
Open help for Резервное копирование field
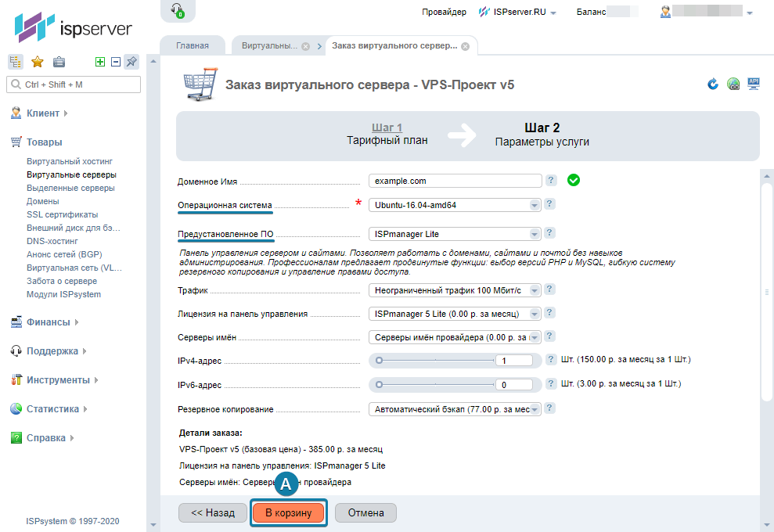pyautogui.click(x=549, y=408)
